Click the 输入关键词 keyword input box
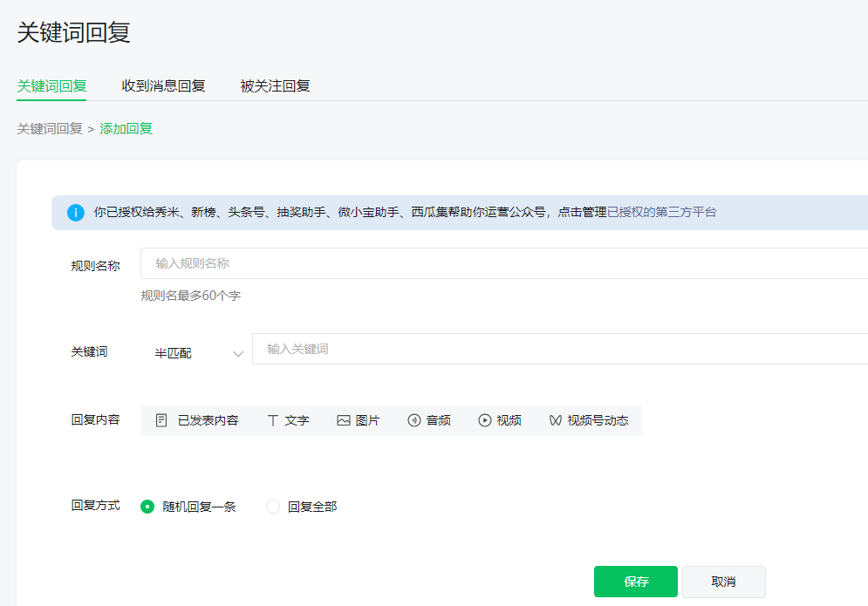The height and width of the screenshot is (606, 868). click(x=436, y=351)
